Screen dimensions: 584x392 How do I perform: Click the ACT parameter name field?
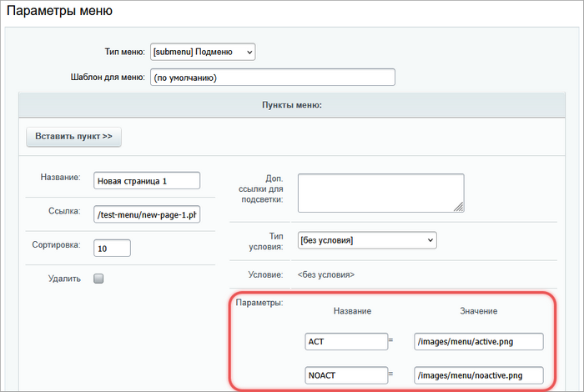(345, 341)
